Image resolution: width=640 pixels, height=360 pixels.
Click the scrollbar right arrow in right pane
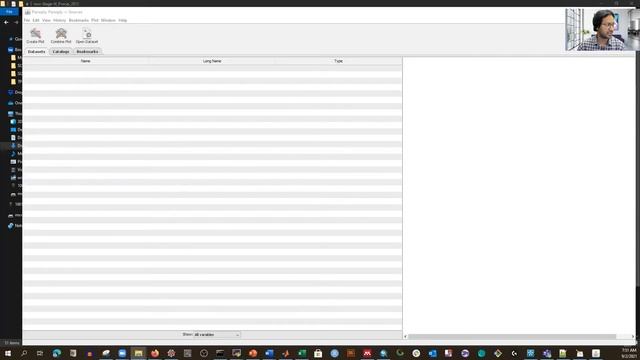(x=633, y=336)
